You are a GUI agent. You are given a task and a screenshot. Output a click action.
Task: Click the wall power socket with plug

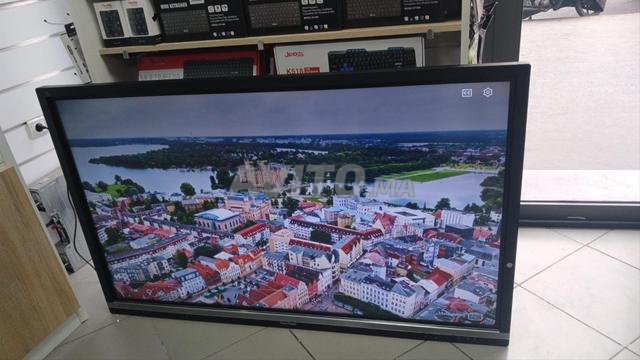(36, 128)
